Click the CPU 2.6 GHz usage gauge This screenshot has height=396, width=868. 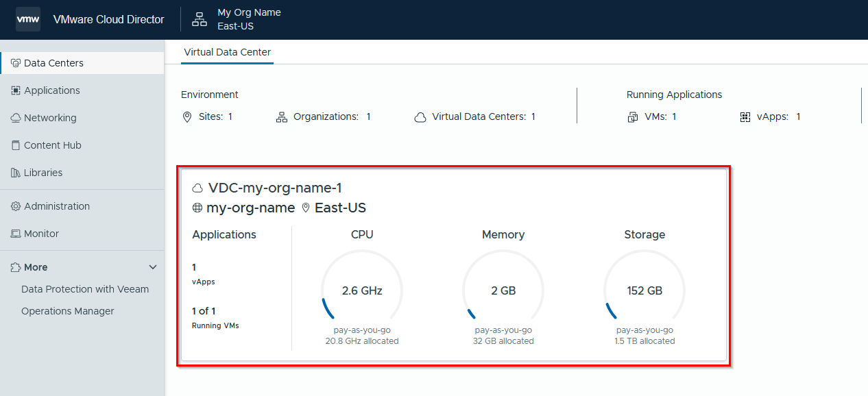[362, 290]
